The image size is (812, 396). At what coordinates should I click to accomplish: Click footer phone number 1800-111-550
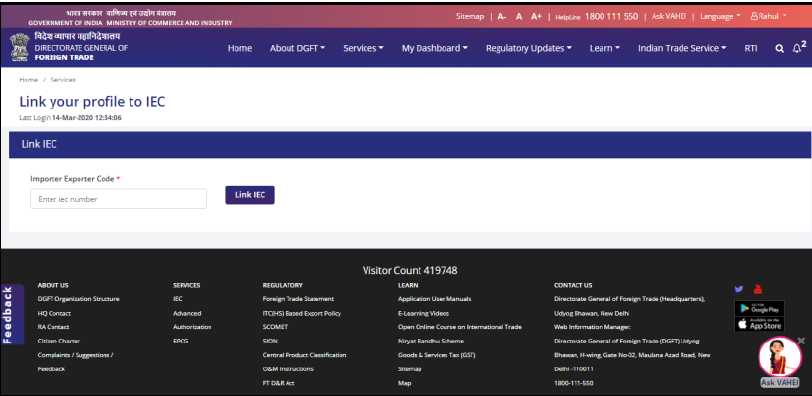click(573, 384)
